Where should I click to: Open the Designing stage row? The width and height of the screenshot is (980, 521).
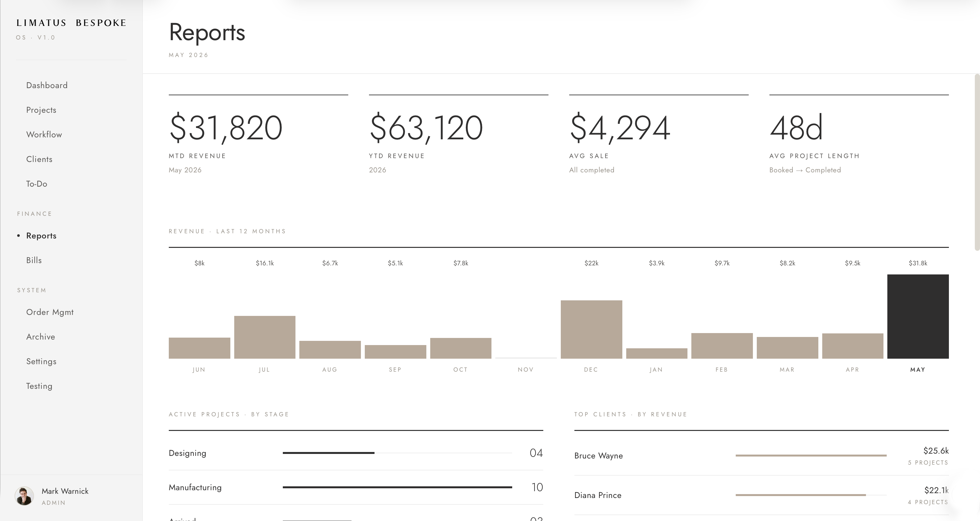[356, 453]
